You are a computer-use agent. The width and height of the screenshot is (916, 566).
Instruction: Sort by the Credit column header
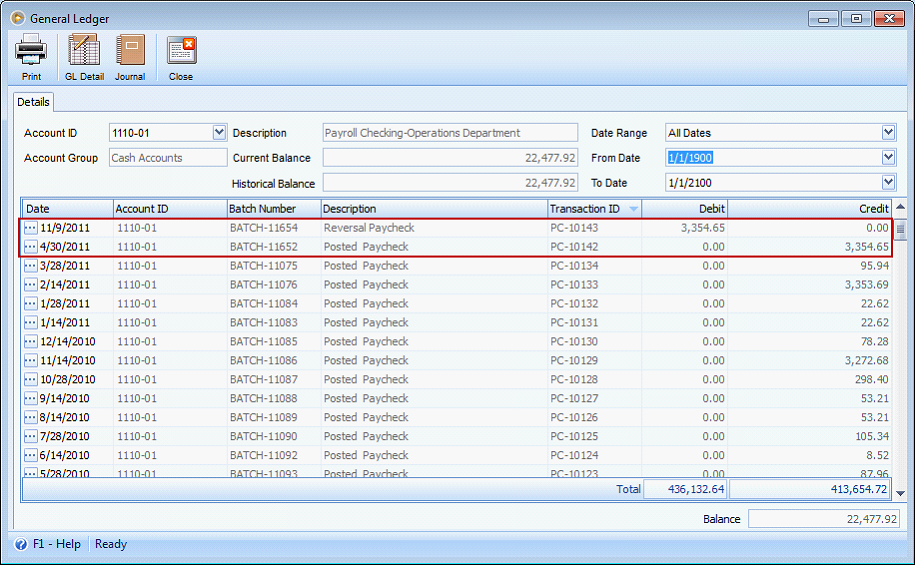(x=809, y=209)
